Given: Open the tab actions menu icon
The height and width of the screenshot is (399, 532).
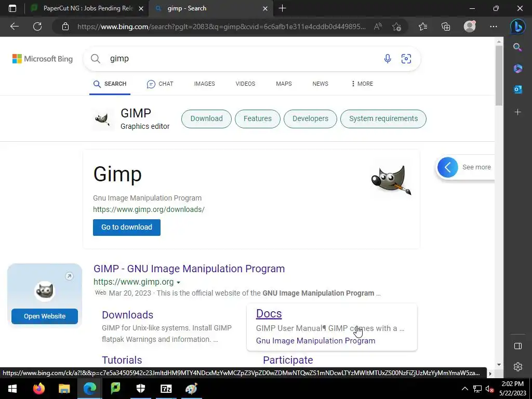Looking at the screenshot, I should click(x=12, y=8).
